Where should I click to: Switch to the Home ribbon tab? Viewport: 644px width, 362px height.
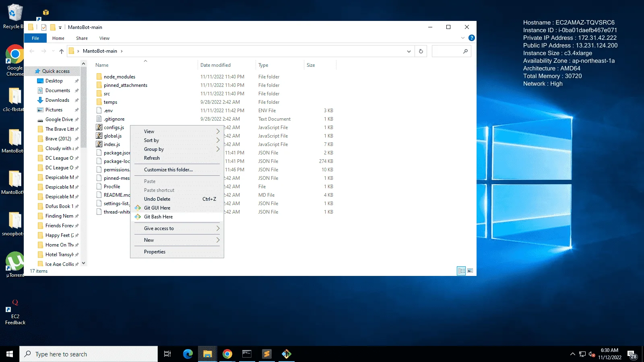[58, 38]
